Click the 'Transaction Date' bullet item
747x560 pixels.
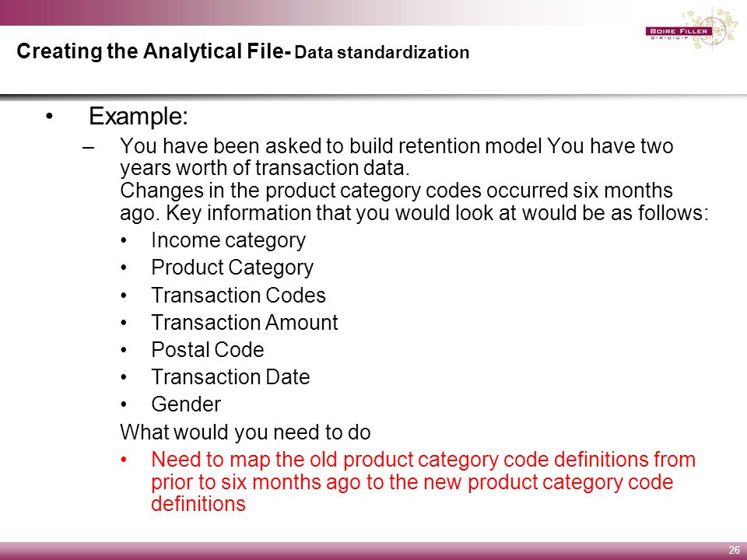coord(230,377)
